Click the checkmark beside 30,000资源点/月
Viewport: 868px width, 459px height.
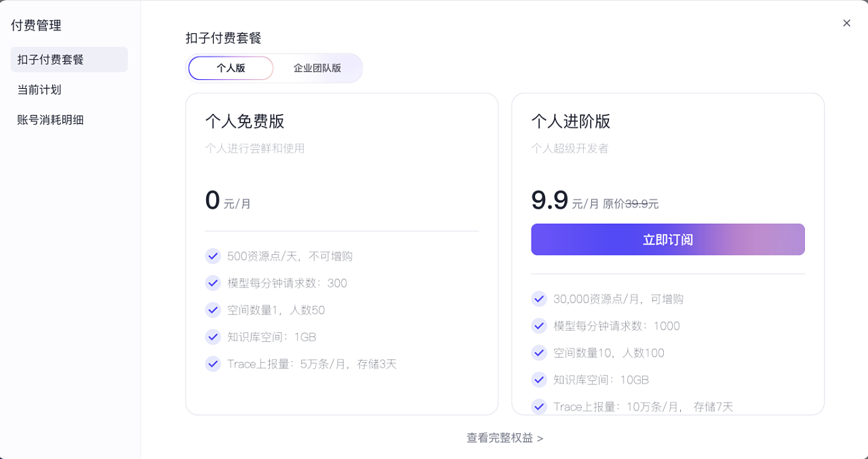pos(538,298)
